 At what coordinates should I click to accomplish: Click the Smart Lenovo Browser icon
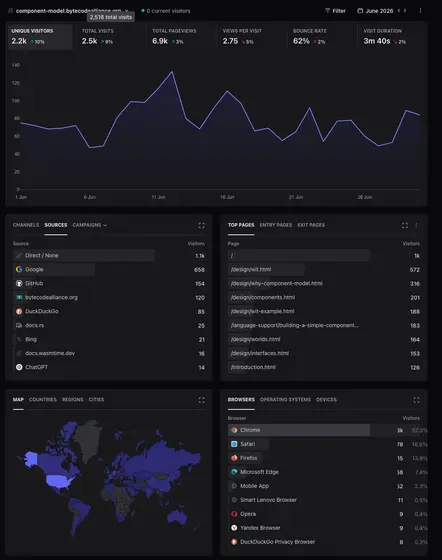click(234, 500)
